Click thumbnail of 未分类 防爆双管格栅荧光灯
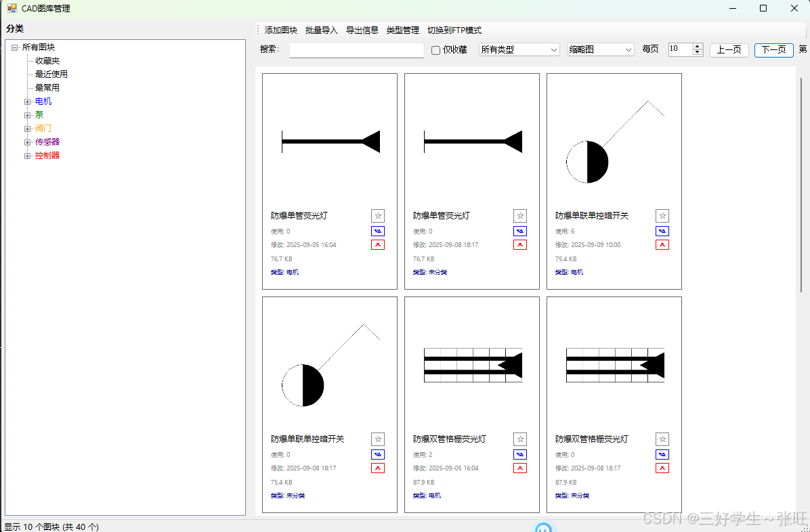This screenshot has width=810, height=532. [x=615, y=365]
